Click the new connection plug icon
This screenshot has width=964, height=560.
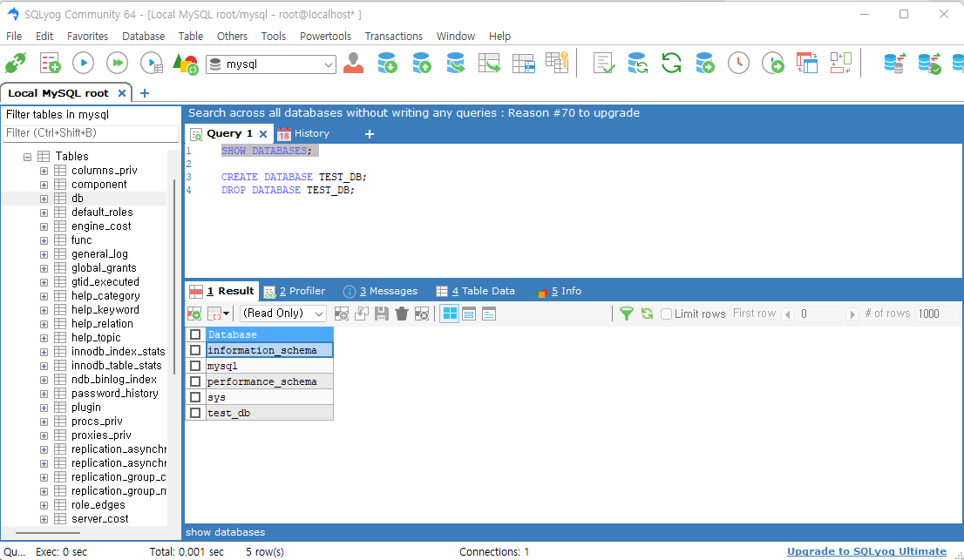pos(15,64)
